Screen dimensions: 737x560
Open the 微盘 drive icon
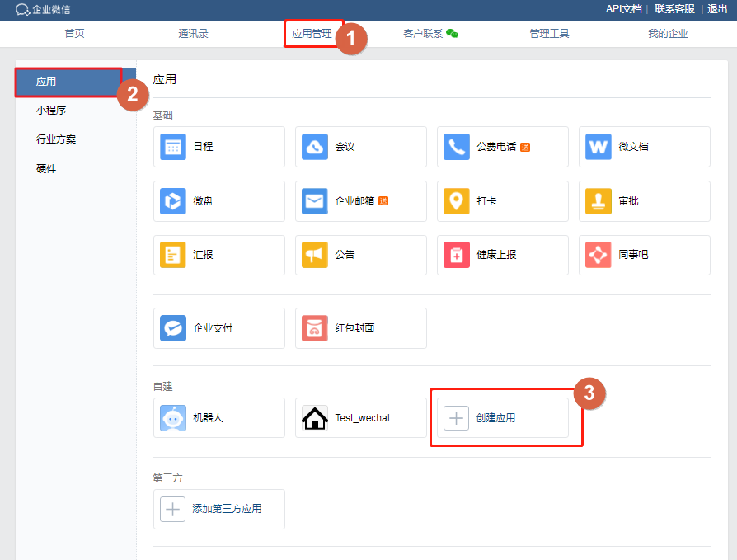pos(173,201)
